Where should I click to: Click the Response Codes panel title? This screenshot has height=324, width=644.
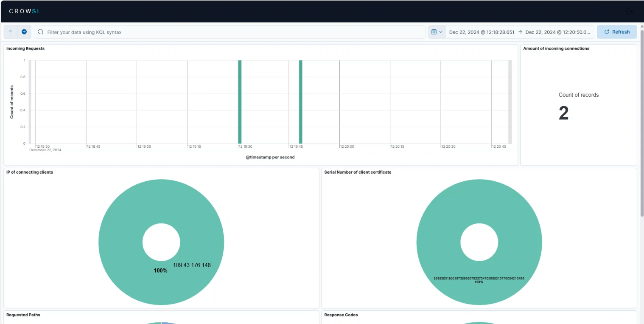point(341,315)
